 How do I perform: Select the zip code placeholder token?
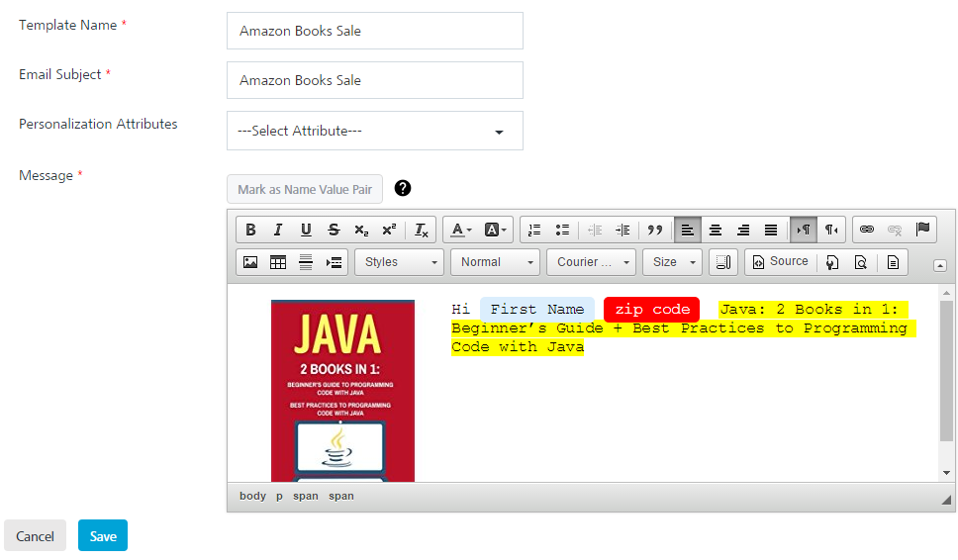[x=652, y=310]
